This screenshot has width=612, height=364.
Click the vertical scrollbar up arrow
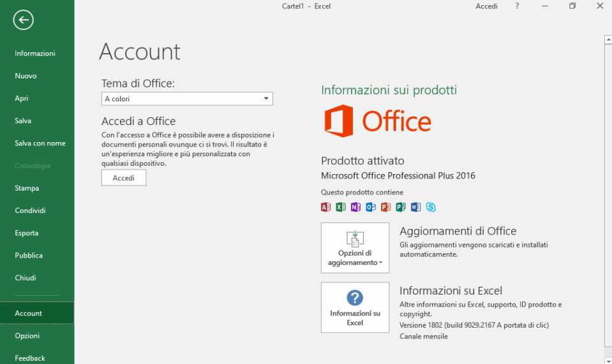(608, 40)
